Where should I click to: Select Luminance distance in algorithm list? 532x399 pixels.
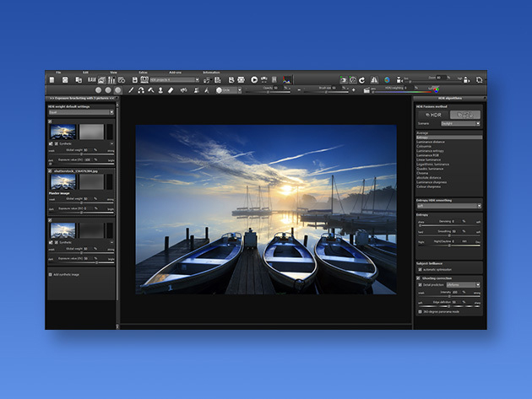tap(431, 142)
